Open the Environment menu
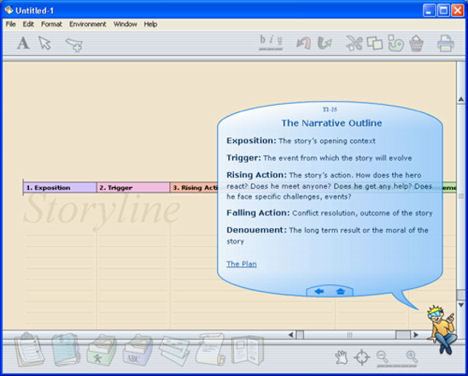The image size is (468, 376). point(87,24)
